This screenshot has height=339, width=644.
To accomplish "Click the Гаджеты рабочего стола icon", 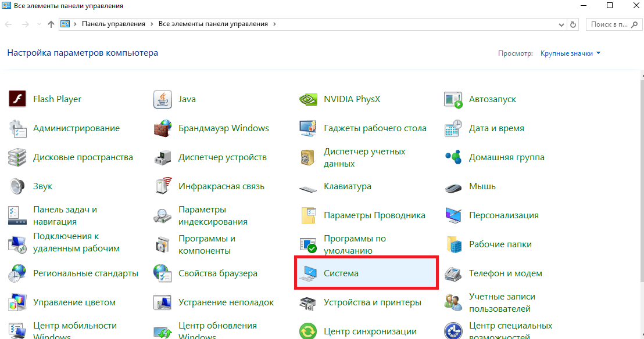I will tap(308, 128).
